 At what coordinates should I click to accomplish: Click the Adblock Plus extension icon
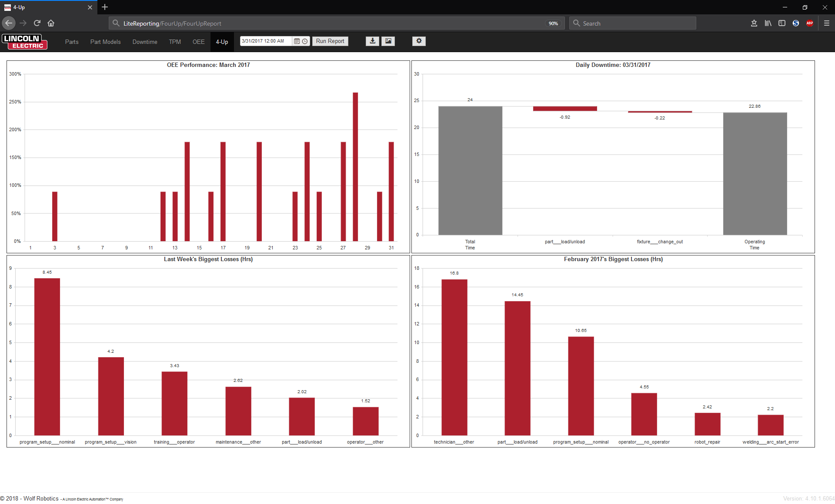tap(810, 23)
